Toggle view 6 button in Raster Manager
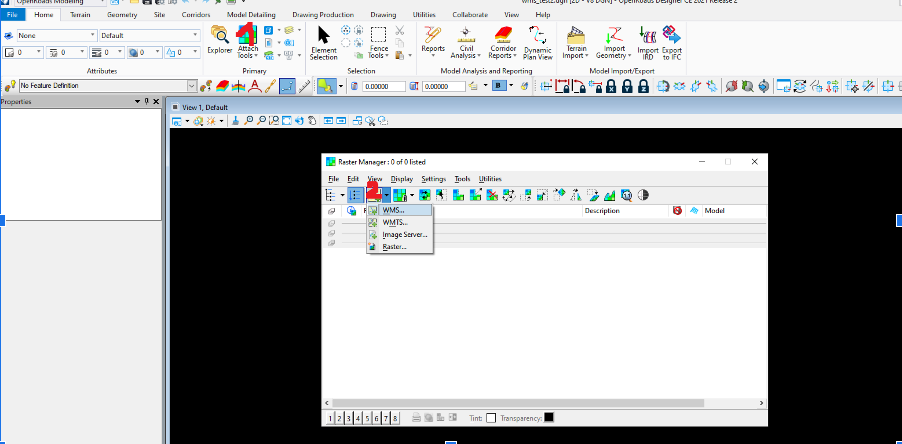902x444 pixels. click(x=376, y=418)
